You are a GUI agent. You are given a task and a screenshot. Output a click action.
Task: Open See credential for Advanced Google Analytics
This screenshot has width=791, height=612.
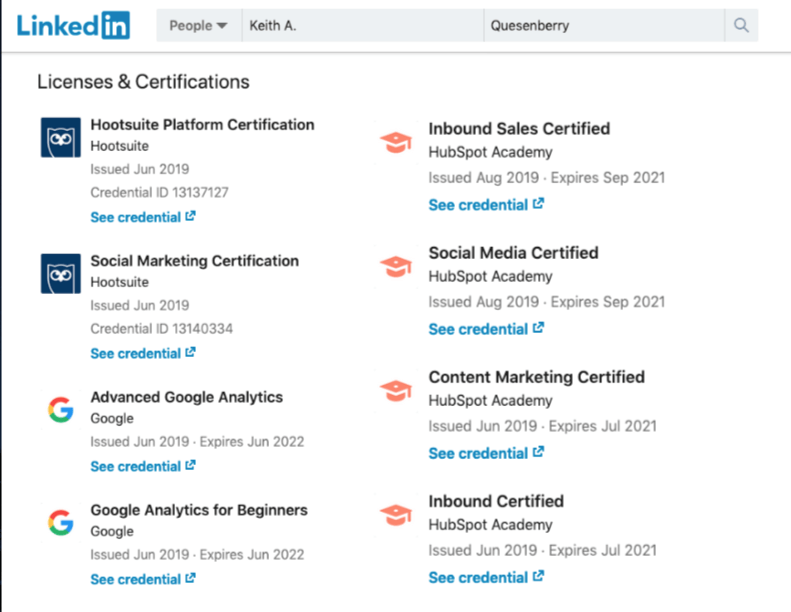(x=143, y=466)
